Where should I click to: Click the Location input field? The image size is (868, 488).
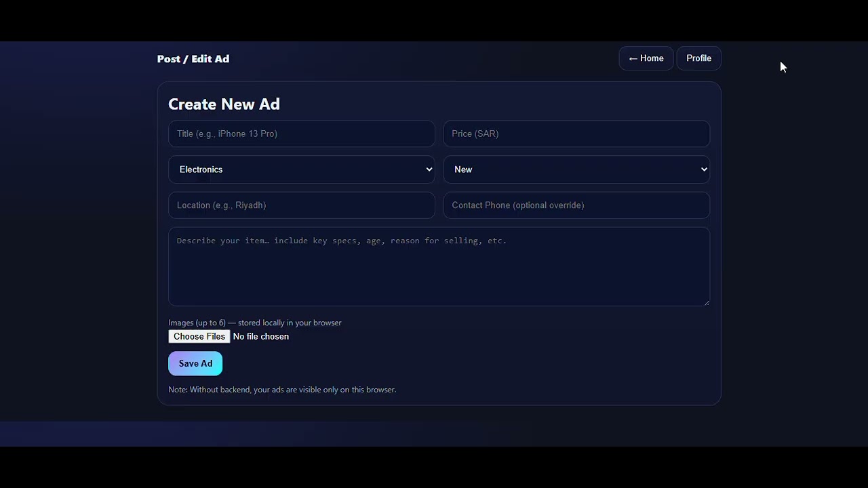coord(302,205)
